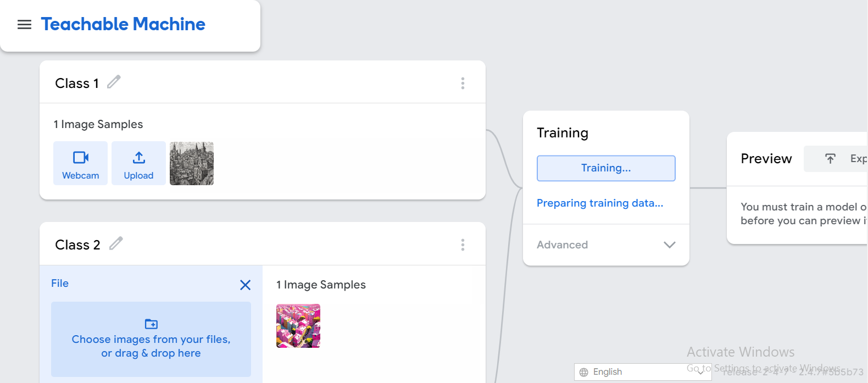Click Choose images from your files area
The height and width of the screenshot is (383, 868).
tap(151, 339)
